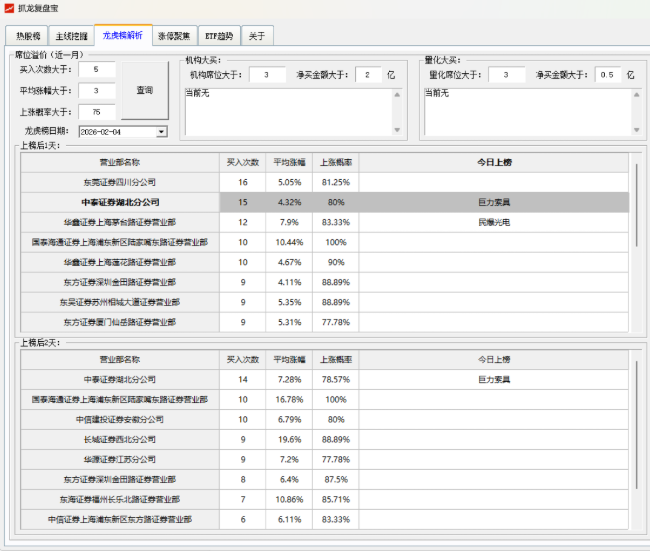Click 今日上榜 header in 上榜后1天 table
650x551 pixels.
pos(494,163)
